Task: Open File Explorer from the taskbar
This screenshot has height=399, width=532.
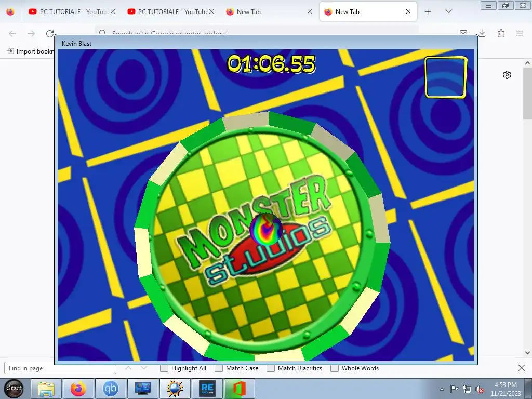Action: point(46,389)
